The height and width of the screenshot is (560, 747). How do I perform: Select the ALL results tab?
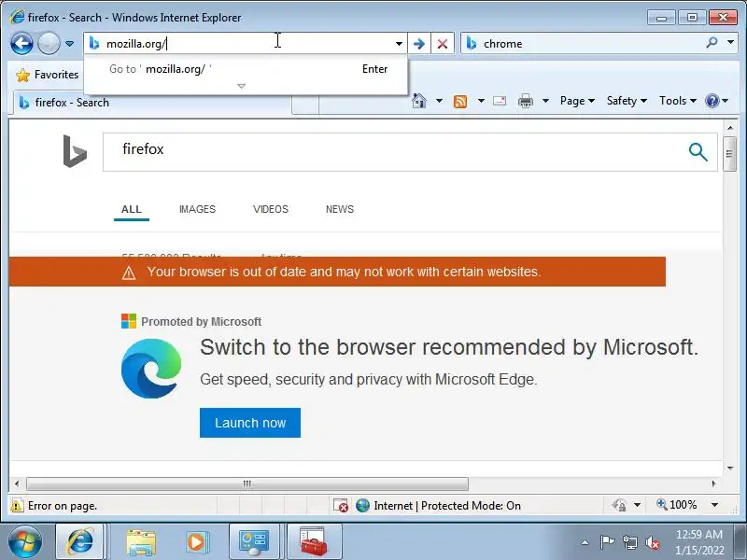(x=132, y=209)
